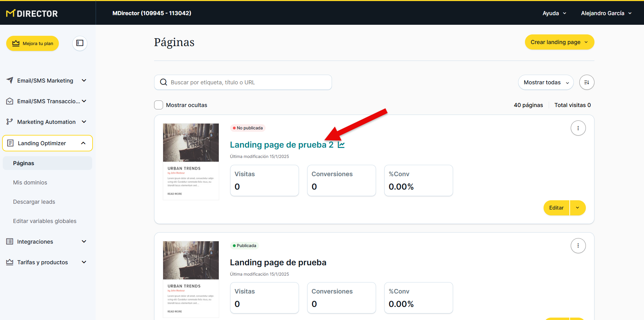
Task: Click the search magnifier icon
Action: 164,82
